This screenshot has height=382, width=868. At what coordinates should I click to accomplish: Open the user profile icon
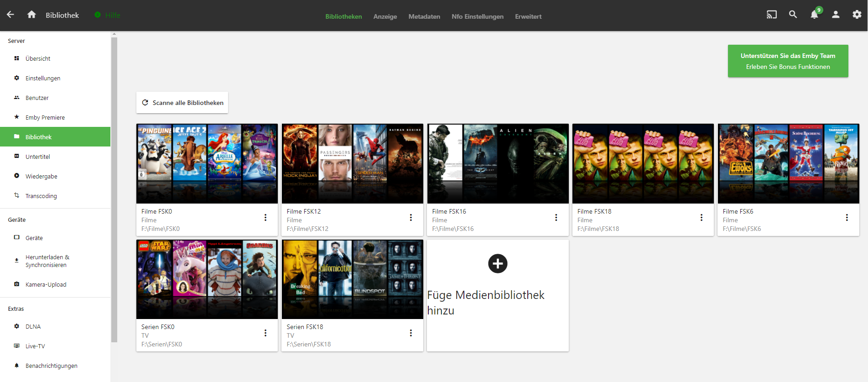[x=836, y=15]
